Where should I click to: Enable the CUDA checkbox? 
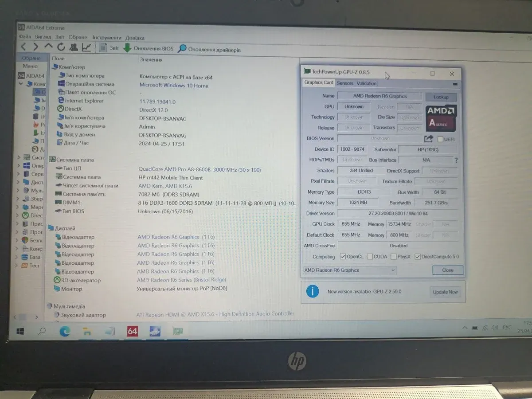[x=369, y=257]
